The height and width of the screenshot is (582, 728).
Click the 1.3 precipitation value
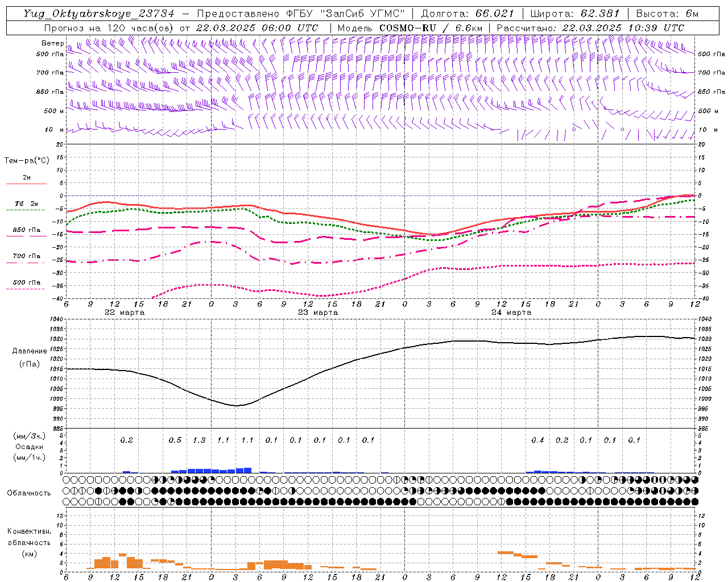[x=199, y=440]
